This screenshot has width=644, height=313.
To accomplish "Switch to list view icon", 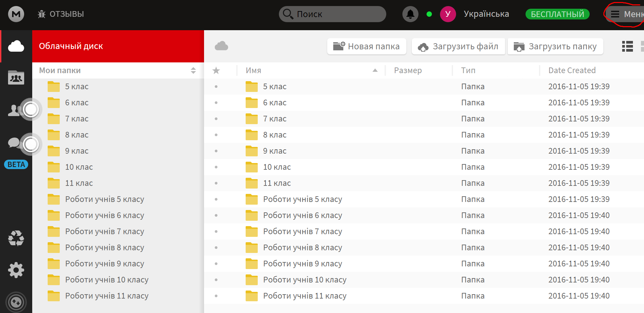I will (x=627, y=46).
